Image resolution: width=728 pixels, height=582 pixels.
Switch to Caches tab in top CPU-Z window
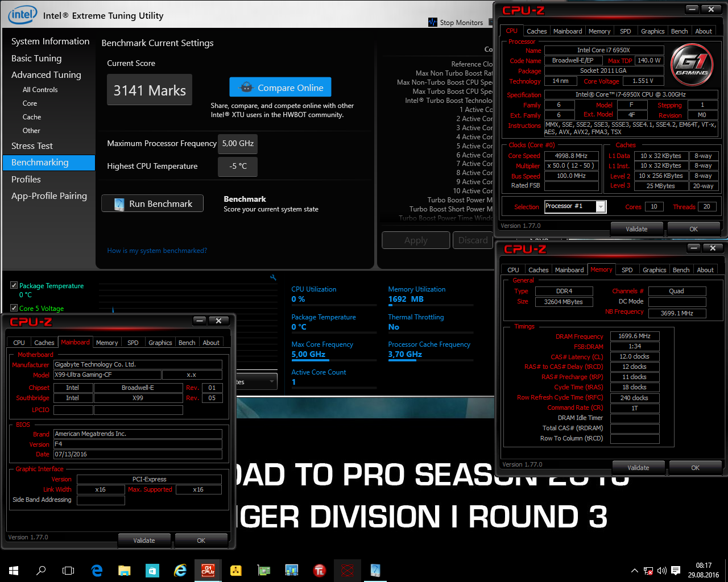tap(536, 31)
